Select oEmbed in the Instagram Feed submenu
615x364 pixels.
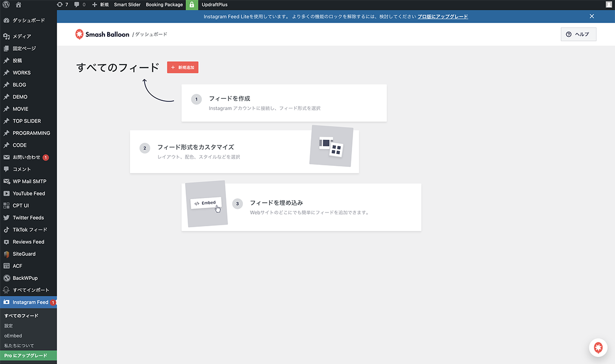click(13, 336)
